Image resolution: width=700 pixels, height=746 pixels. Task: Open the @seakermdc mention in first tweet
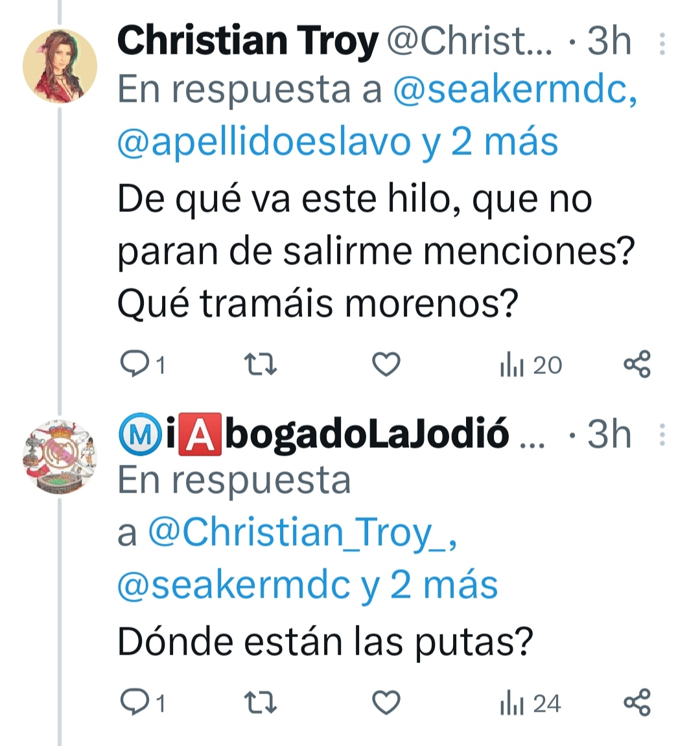pos(515,89)
